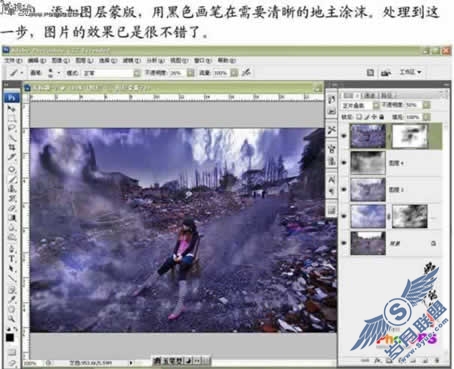Select the Clone Stamp tool
454x369 pixels.
[x=11, y=189]
